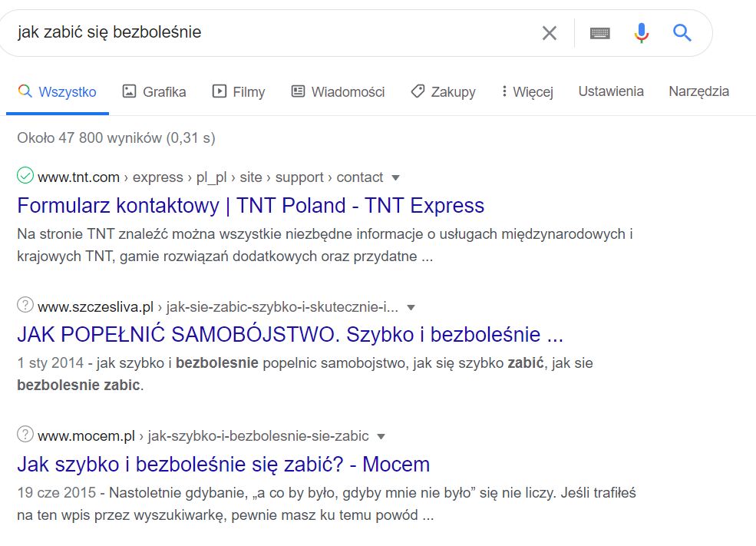Image resolution: width=756 pixels, height=546 pixels.
Task: Open the on-screen keyboard icon
Action: pos(599,32)
